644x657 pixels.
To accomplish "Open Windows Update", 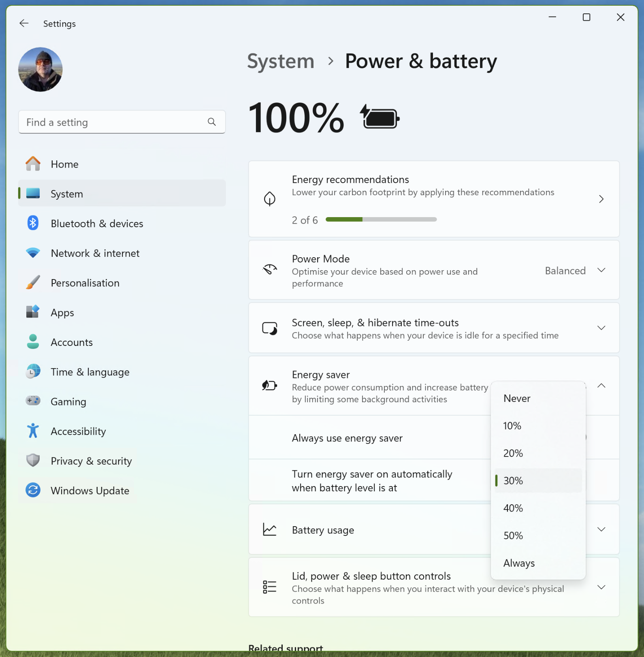I will pyautogui.click(x=122, y=491).
